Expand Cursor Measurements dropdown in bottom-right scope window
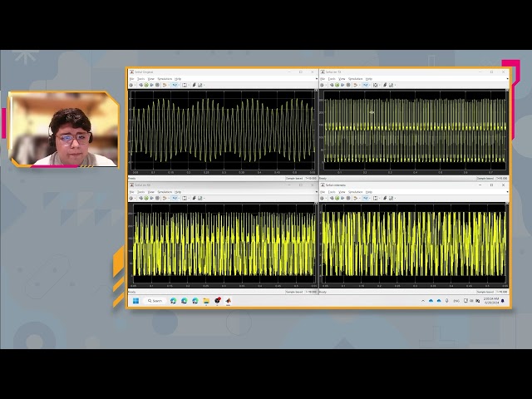 (396, 198)
